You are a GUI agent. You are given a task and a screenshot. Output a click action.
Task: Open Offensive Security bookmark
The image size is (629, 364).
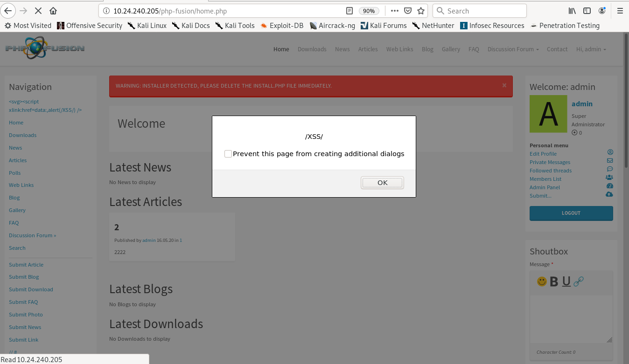(x=90, y=26)
